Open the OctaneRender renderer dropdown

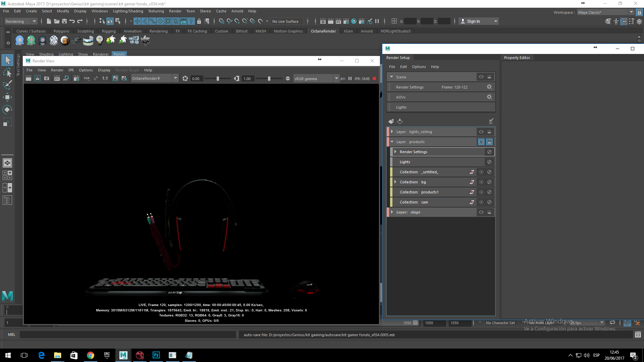click(175, 78)
